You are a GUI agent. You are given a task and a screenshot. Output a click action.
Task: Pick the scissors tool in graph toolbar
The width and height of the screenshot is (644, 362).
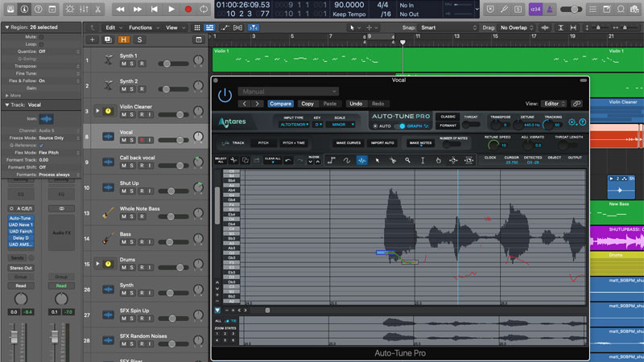(x=392, y=161)
